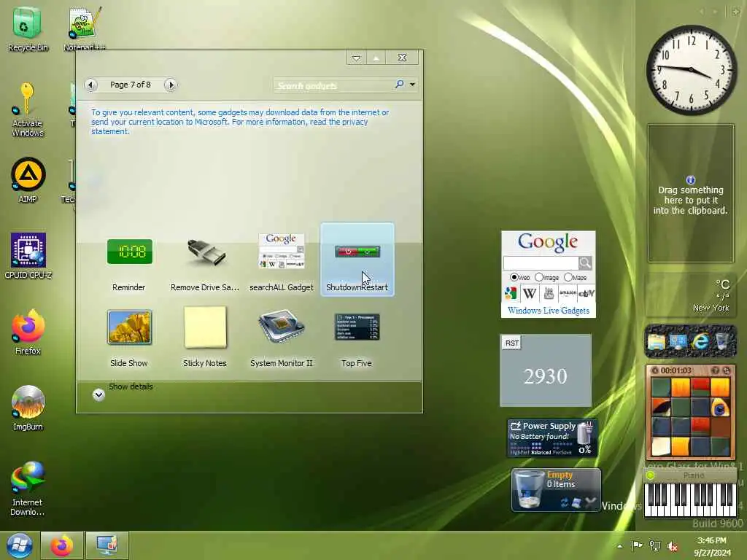747x560 pixels.
Task: Click the Wikipedia icon in searchALL gadget
Action: pos(530,293)
